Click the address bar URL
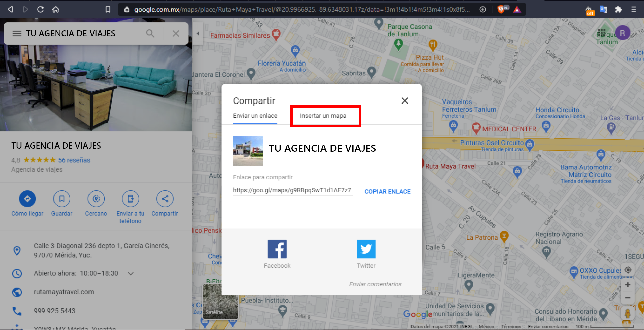644x330 pixels. tap(302, 9)
